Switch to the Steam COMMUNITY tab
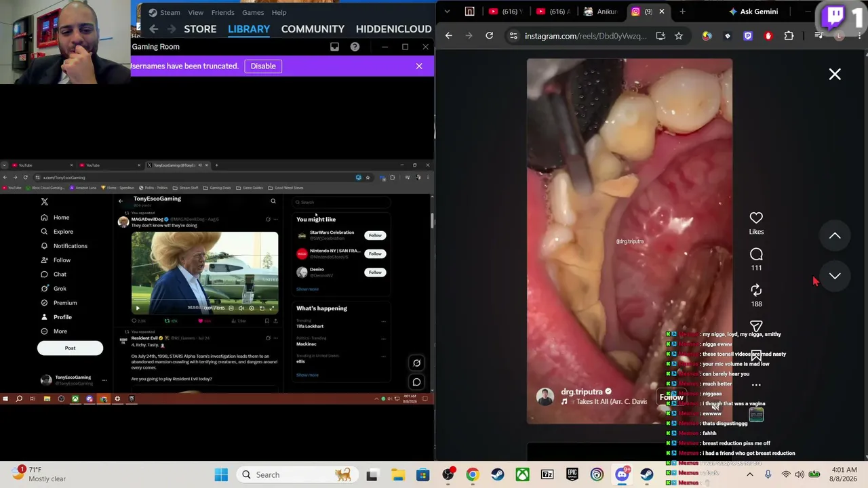This screenshot has height=488, width=868. click(x=313, y=29)
